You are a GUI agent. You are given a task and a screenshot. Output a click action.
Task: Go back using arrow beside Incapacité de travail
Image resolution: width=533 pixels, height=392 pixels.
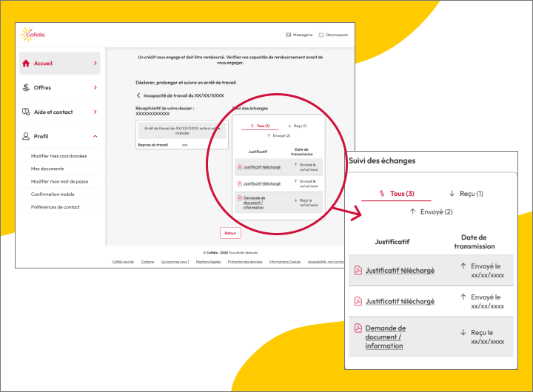click(138, 95)
